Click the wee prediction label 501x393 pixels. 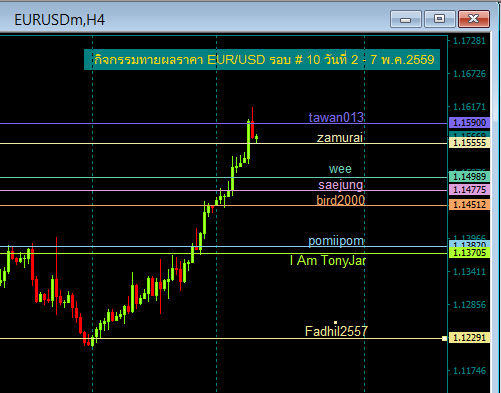pyautogui.click(x=340, y=169)
